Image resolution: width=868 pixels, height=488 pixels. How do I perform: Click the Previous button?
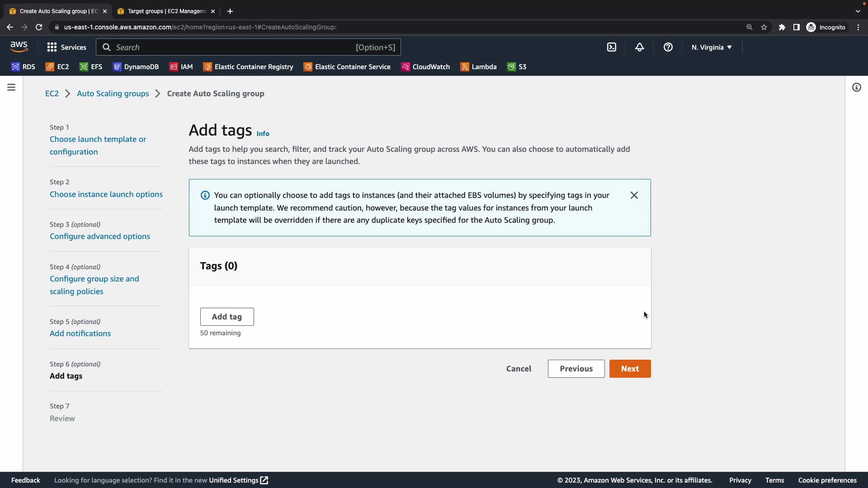point(576,369)
